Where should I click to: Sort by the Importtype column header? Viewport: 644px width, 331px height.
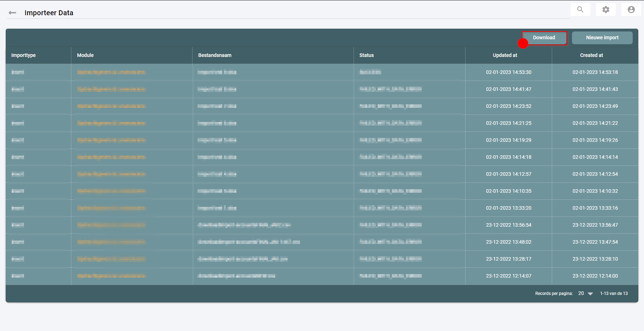(x=23, y=55)
